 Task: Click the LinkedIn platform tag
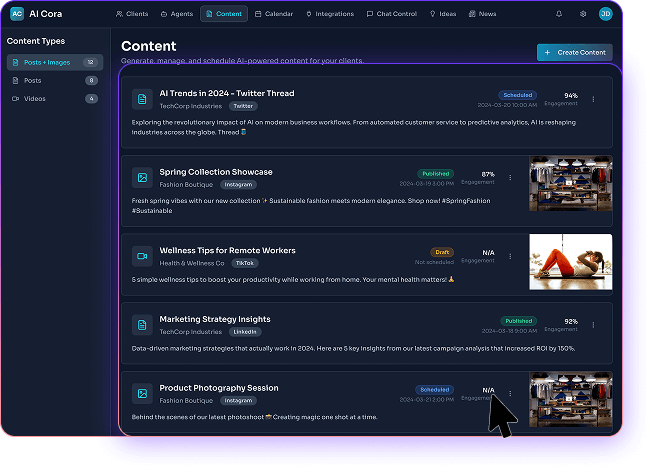click(245, 332)
